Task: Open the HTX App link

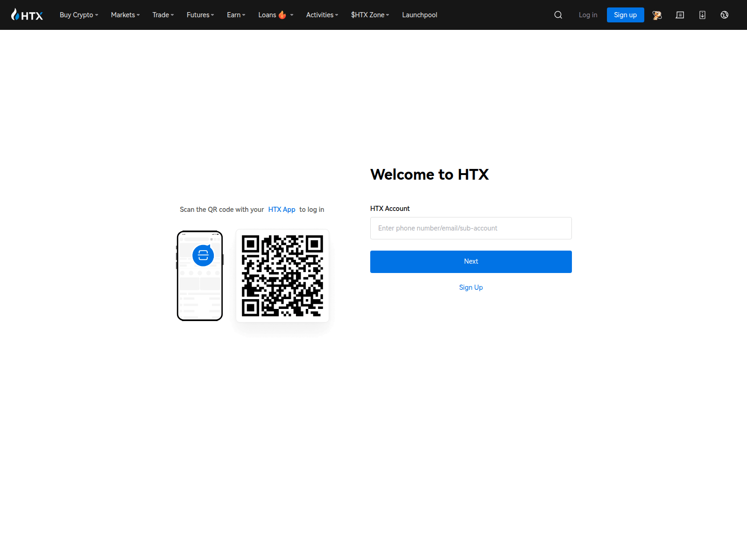Action: click(x=282, y=210)
